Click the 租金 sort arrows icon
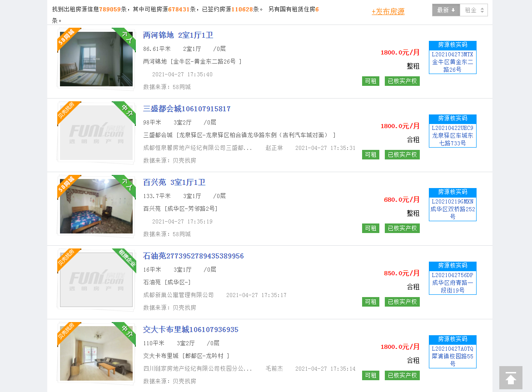 [x=482, y=10]
